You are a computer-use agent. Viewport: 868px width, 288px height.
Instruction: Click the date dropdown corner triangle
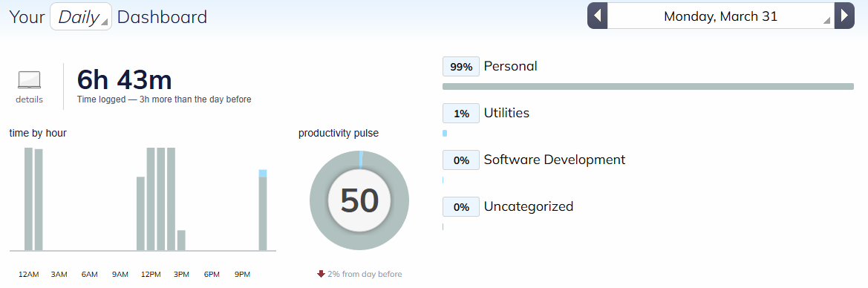826,21
